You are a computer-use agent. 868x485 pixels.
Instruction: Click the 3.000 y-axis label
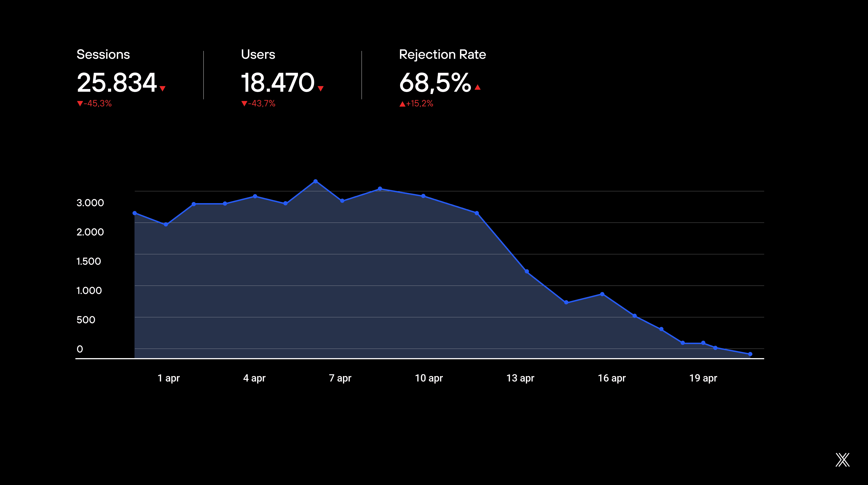(x=90, y=203)
